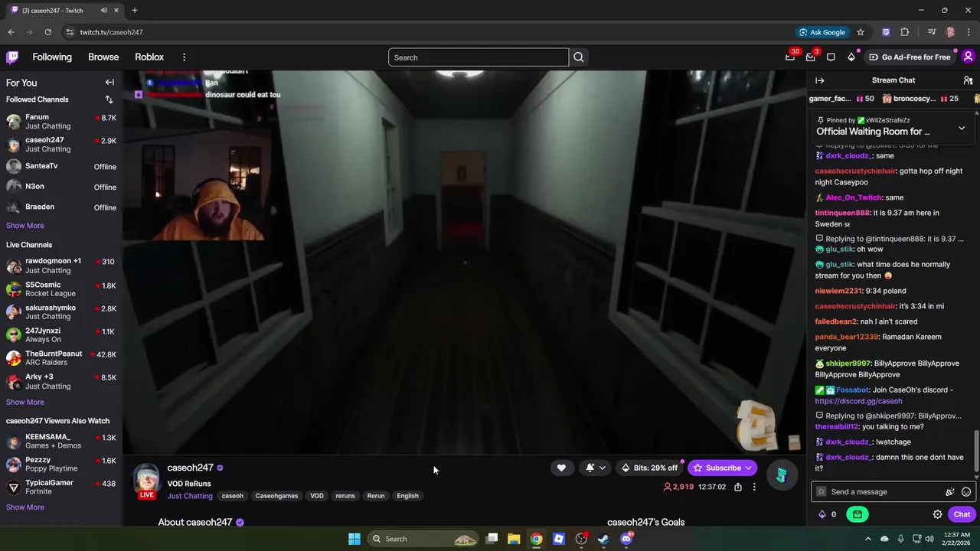Click the floating extension icon near Subscribe
Image resolution: width=980 pixels, height=551 pixels.
[782, 475]
